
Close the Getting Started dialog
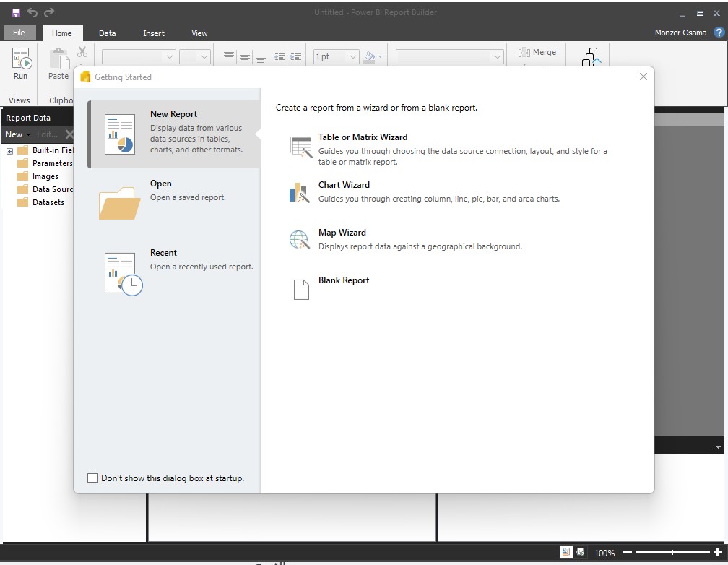click(x=643, y=77)
